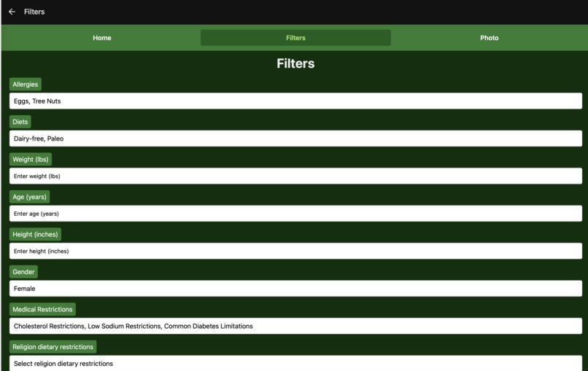
Task: Click the Religion dietary restrictions label
Action: point(53,347)
